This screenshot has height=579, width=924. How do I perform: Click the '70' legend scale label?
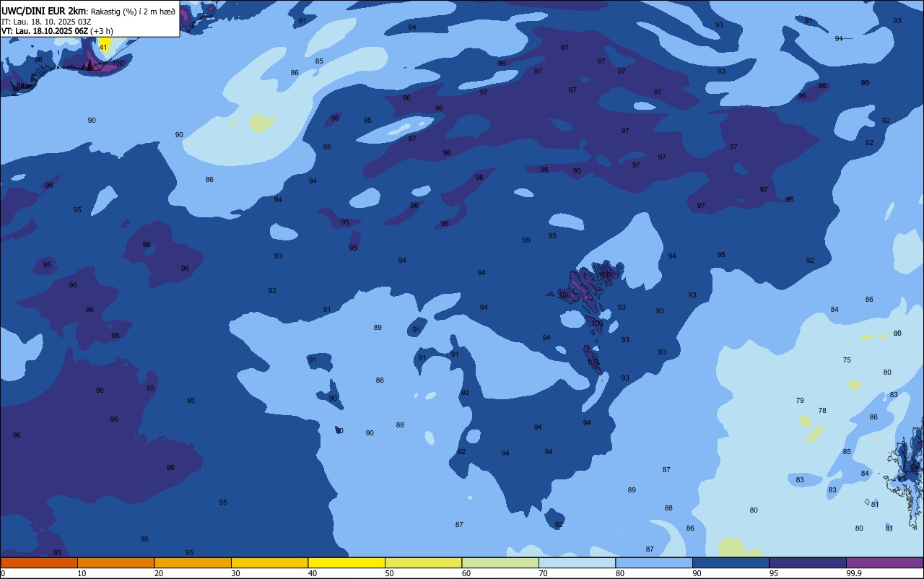point(543,573)
